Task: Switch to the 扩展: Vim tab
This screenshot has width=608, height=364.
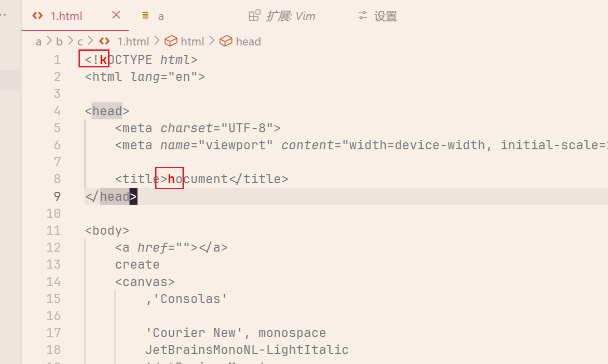Action: (x=290, y=16)
